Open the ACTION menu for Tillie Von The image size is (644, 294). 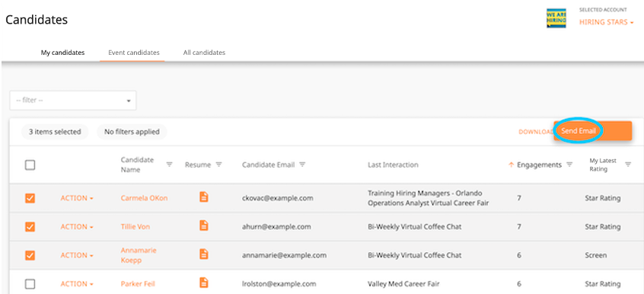(77, 226)
